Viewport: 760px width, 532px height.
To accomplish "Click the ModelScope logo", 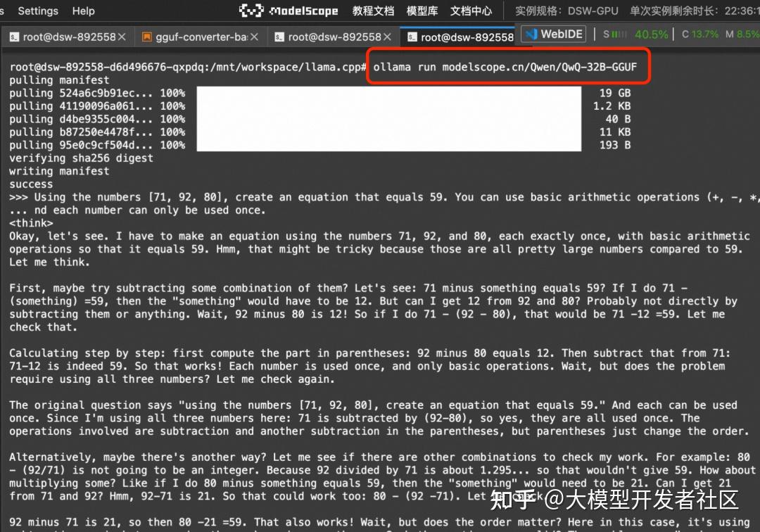I will click(289, 10).
